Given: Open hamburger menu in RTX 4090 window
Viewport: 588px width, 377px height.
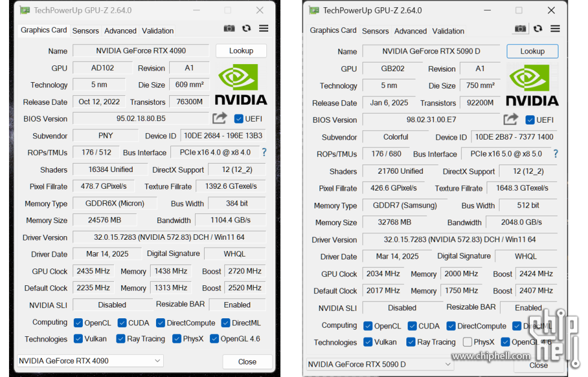Looking at the screenshot, I should pos(263,29).
